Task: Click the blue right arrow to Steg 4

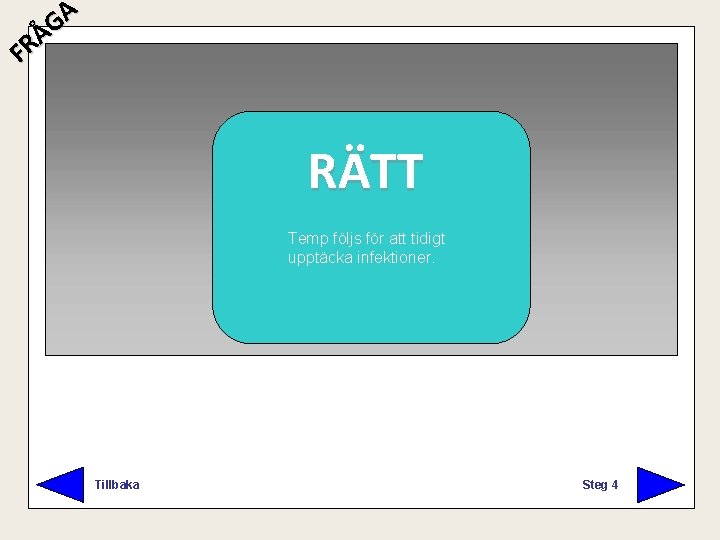Action: [x=660, y=485]
